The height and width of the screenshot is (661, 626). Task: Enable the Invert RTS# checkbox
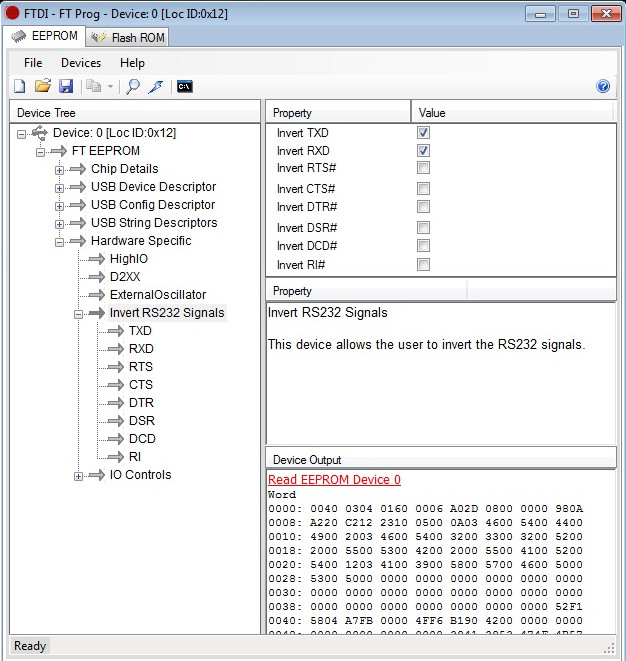(423, 168)
